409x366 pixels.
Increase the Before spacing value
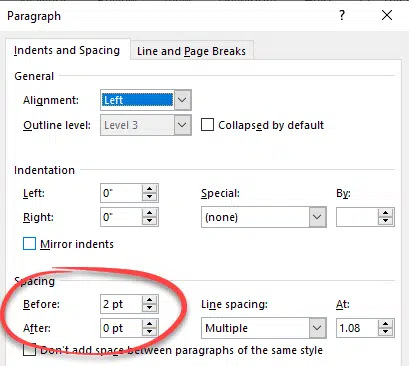149,300
